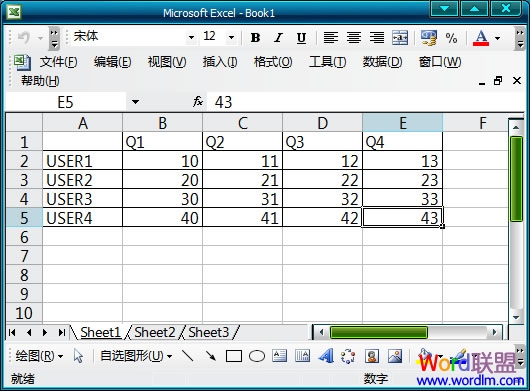This screenshot has height=391, width=530.
Task: Select the Oval drawing tool
Action: 257,356
